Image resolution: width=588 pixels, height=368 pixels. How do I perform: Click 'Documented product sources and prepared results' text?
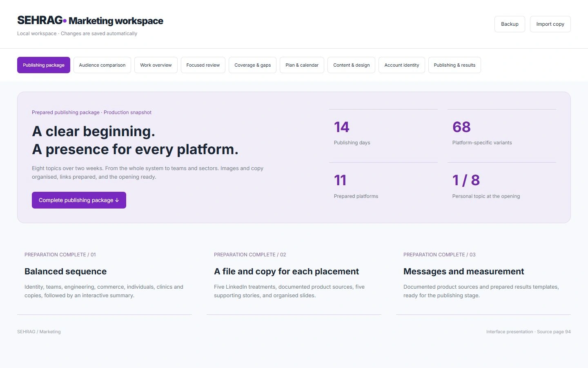click(x=481, y=291)
